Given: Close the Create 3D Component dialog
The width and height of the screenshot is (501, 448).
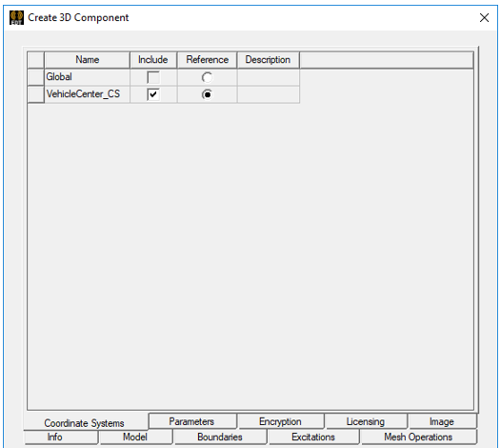Looking at the screenshot, I should 484,17.
